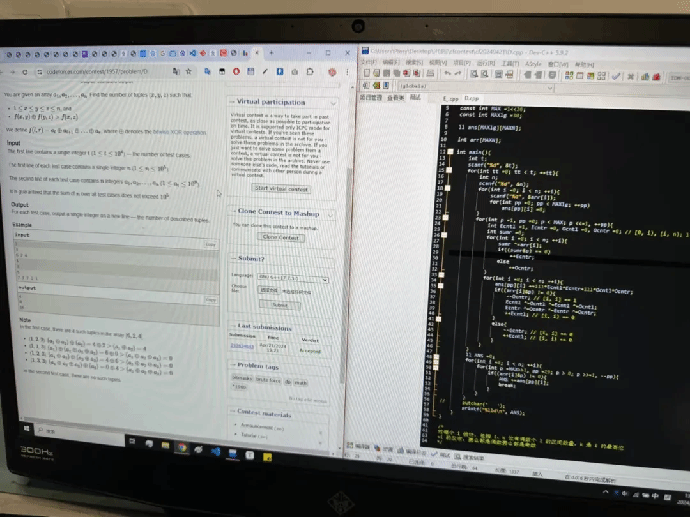Click the Submit button on Codeforces
This screenshot has width=690, height=518.
[x=280, y=305]
